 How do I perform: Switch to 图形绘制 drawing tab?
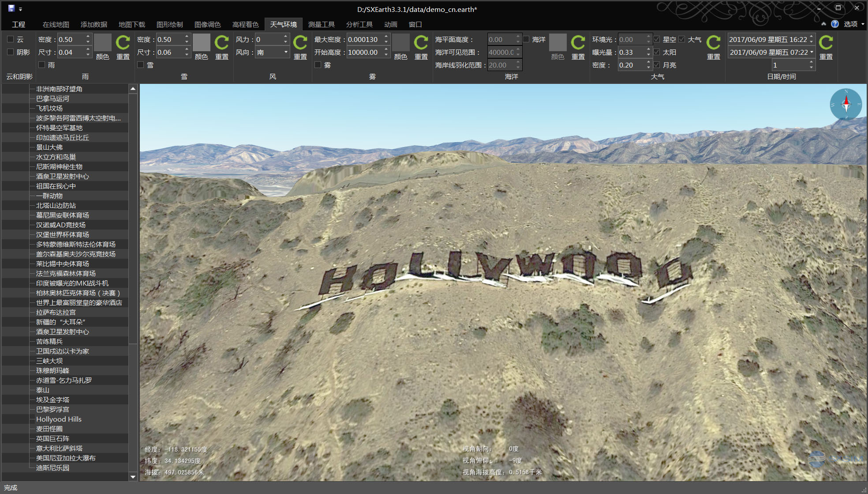coord(170,24)
